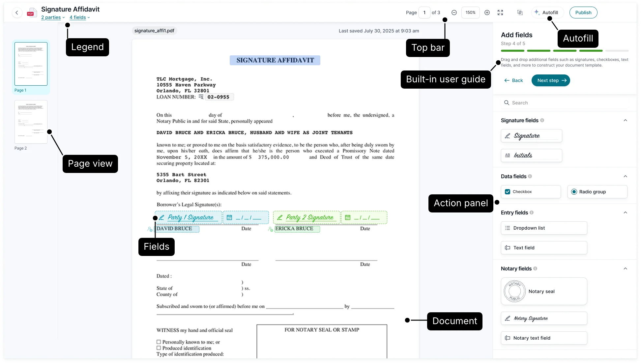Click the Party 1 Signature field

(189, 217)
